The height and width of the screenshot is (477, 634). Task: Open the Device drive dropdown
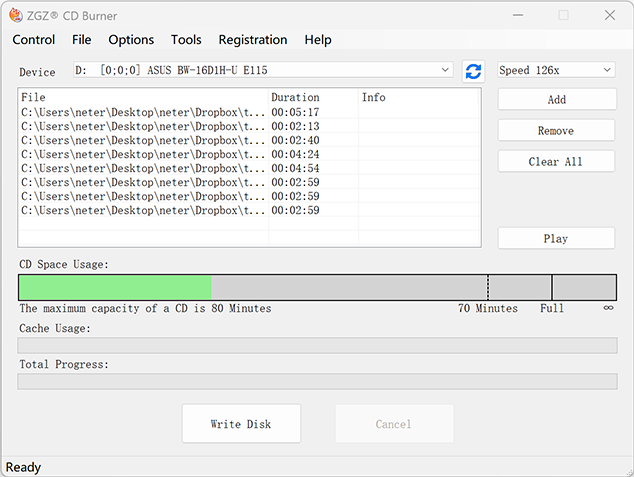tap(263, 70)
